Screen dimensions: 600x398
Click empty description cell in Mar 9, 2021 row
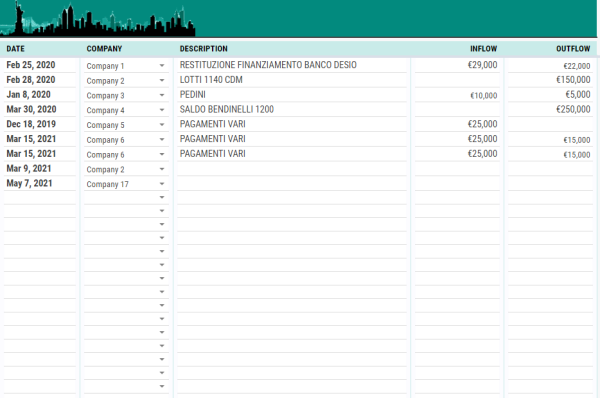point(292,169)
